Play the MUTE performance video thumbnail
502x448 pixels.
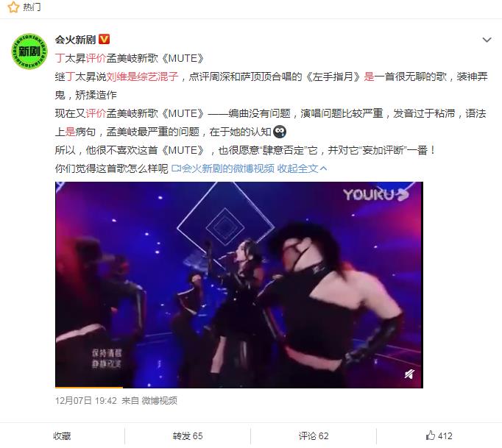click(239, 285)
